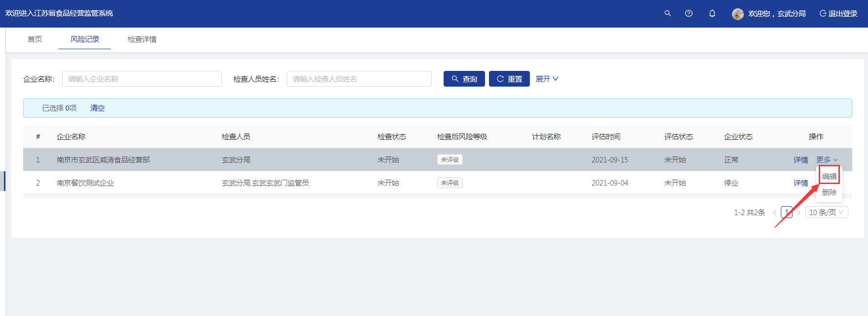The height and width of the screenshot is (316, 868).
Task: Open the help question mark icon
Action: point(689,13)
